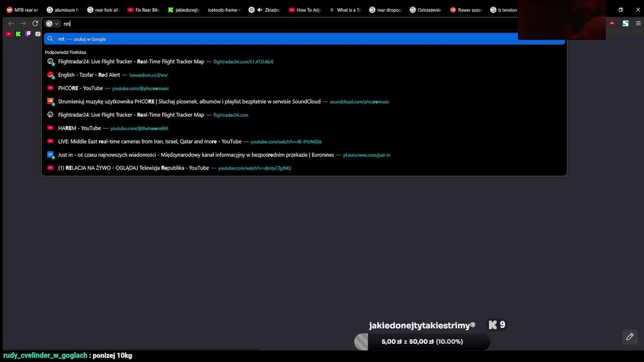The width and height of the screenshot is (644, 362).
Task: Open the 'English - Tzofar - Red Alert' suggestion
Action: [304, 75]
